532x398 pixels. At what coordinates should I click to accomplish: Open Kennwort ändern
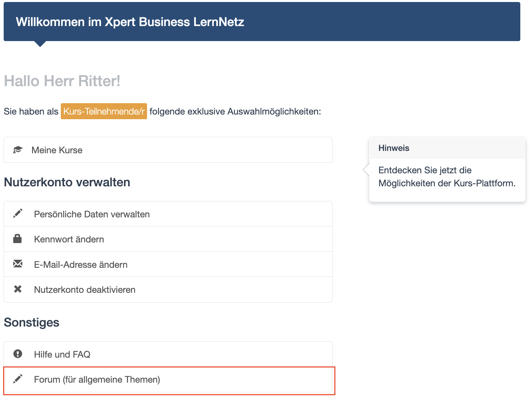[168, 239]
